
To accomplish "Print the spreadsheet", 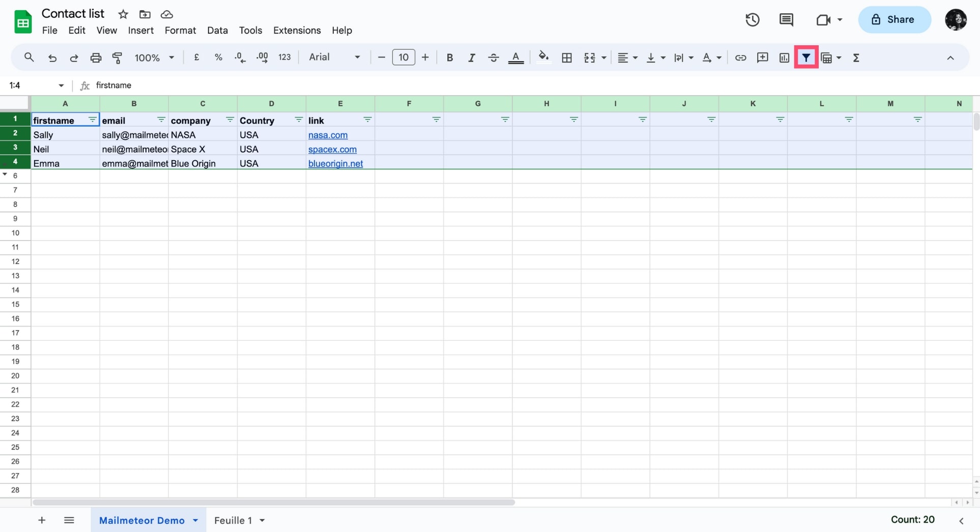I will 96,57.
